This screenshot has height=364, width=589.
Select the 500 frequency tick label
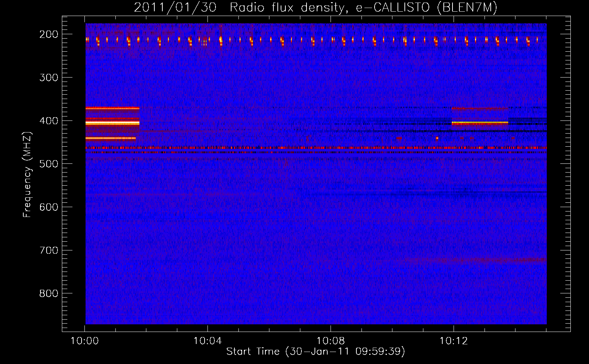coord(49,164)
